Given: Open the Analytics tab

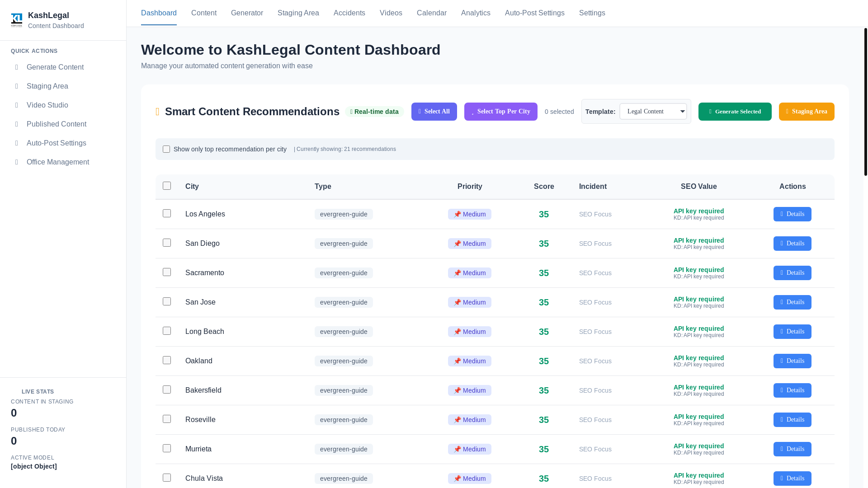Looking at the screenshot, I should [476, 13].
